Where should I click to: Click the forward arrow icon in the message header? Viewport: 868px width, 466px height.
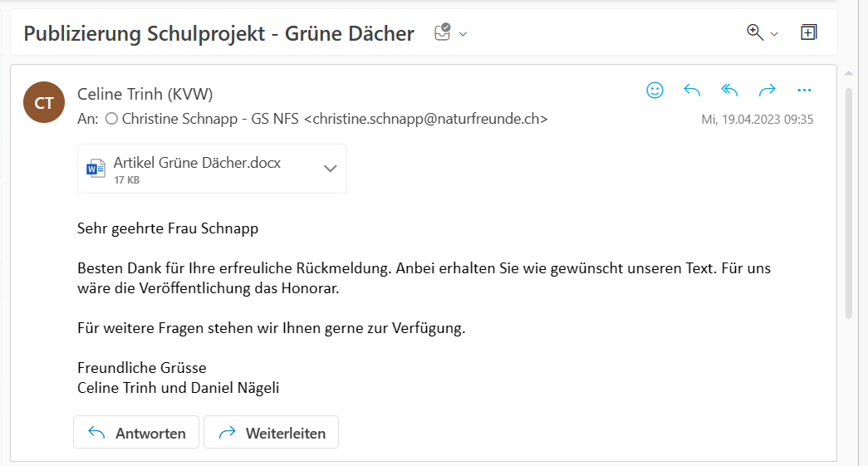coord(767,91)
